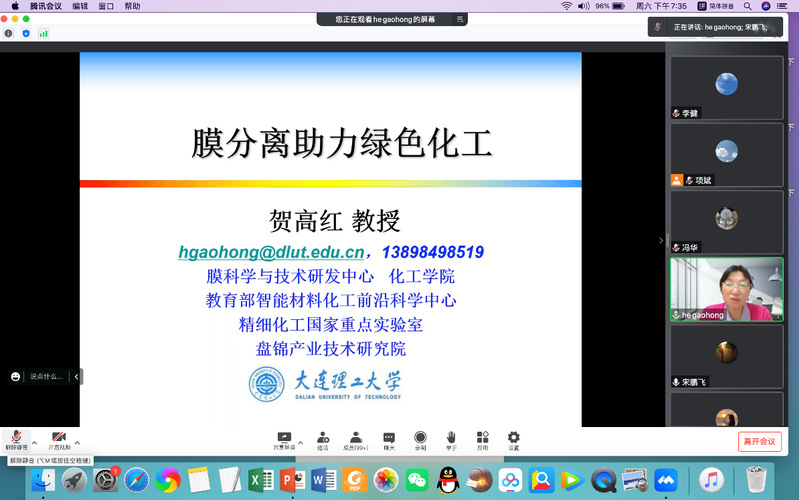Screen dimensions: 799x500
Task: Expand audio options arrow beside microphone
Action: click(34, 441)
